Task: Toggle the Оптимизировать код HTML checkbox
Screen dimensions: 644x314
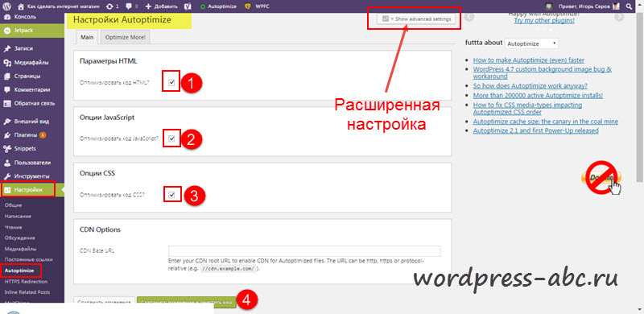Action: point(171,83)
